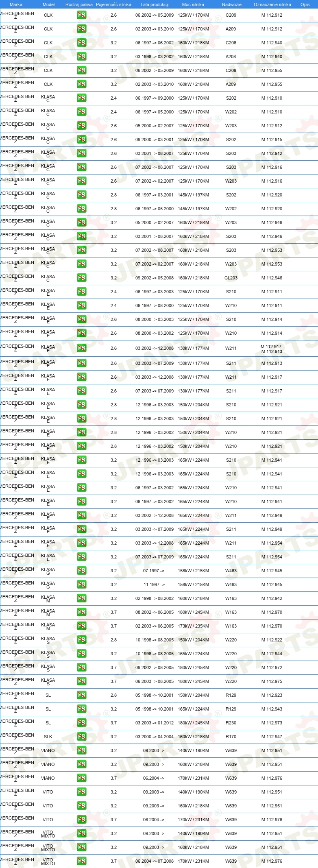This screenshot has height=868, width=318.
Task: Click dates 09.2000 -> 03.2001 cell
Action: tap(155, 140)
